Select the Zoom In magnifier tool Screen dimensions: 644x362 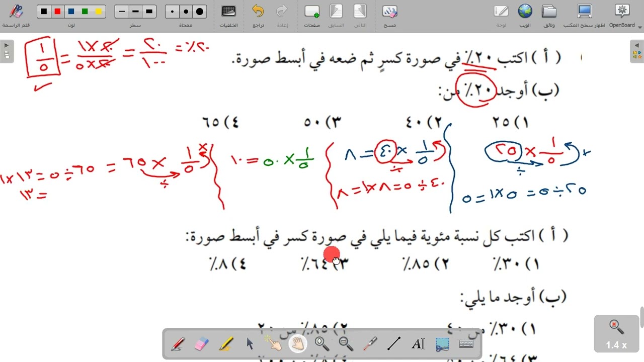322,344
